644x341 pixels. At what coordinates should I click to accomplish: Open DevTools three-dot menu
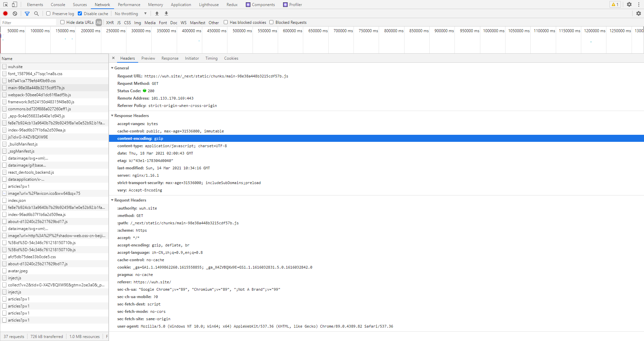[639, 4]
